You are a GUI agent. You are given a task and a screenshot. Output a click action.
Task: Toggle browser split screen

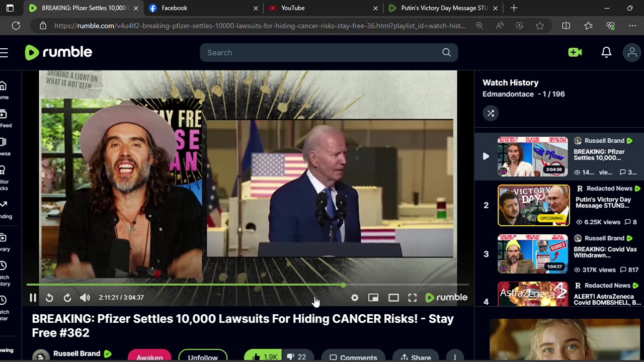pos(566,26)
